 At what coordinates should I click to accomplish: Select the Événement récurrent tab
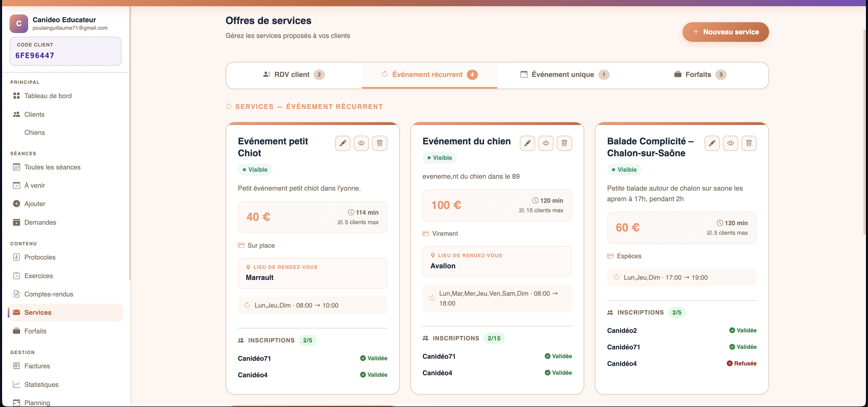click(429, 75)
